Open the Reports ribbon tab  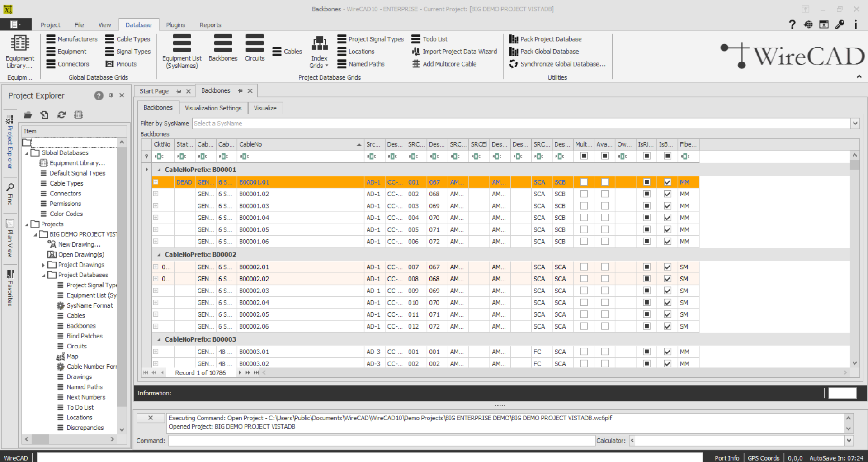click(210, 25)
